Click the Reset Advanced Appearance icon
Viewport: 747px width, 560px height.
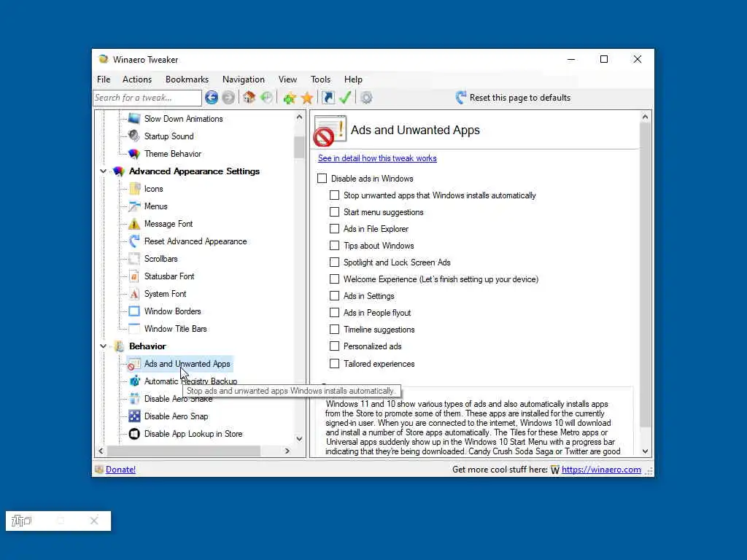coord(134,241)
